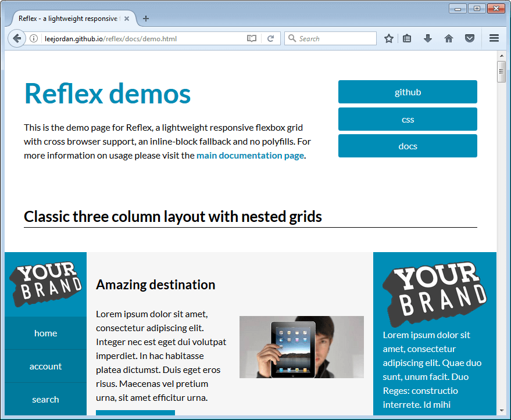Open a new tab with plus button

tap(146, 19)
